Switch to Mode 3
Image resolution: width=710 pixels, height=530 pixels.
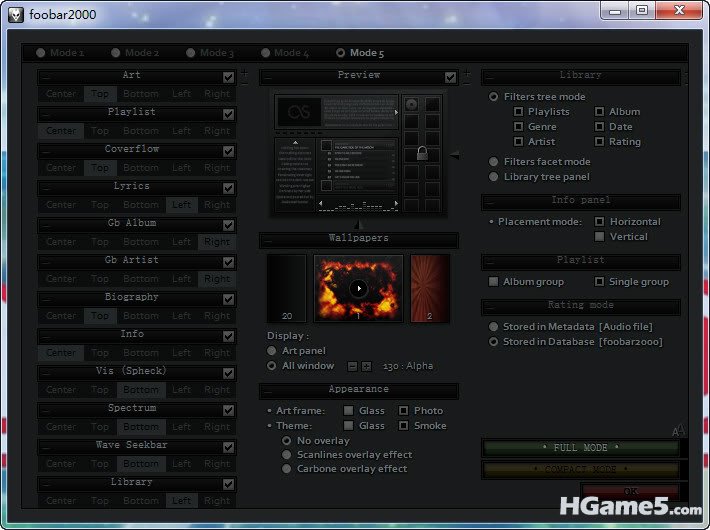pos(192,53)
